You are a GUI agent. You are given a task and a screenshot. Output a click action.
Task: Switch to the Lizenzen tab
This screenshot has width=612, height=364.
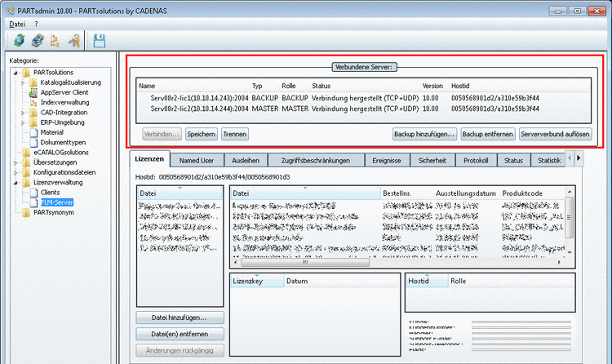[149, 159]
